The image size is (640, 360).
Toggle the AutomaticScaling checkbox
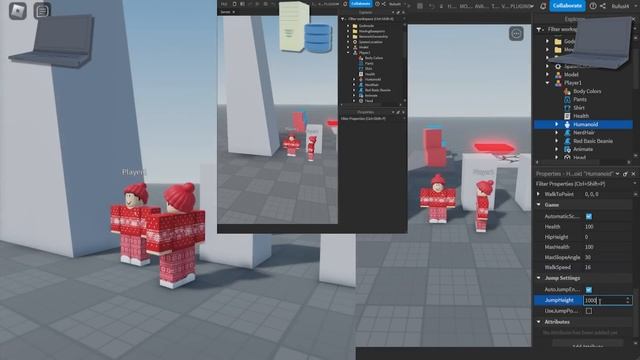(x=589, y=216)
